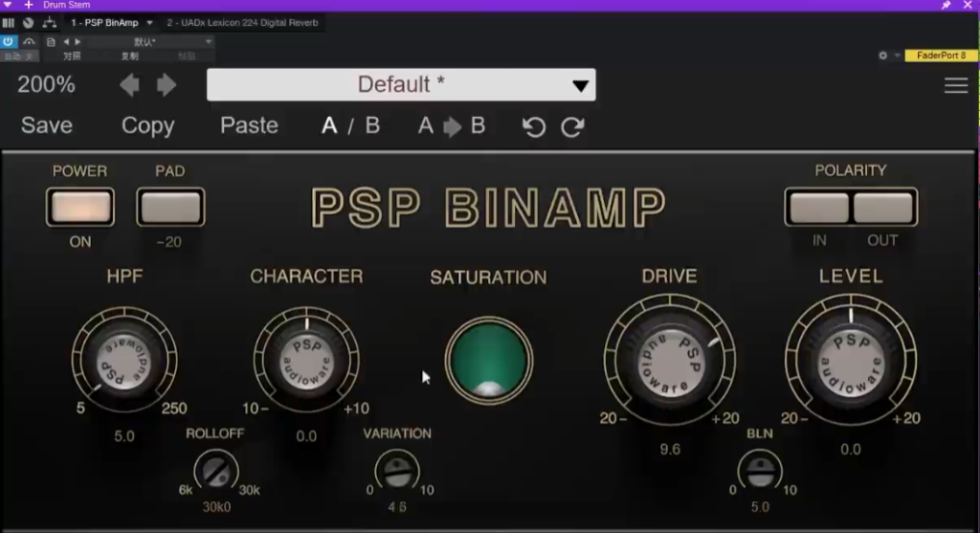The width and height of the screenshot is (980, 533).
Task: Click Copy in the PSP preset bar
Action: pyautogui.click(x=148, y=126)
